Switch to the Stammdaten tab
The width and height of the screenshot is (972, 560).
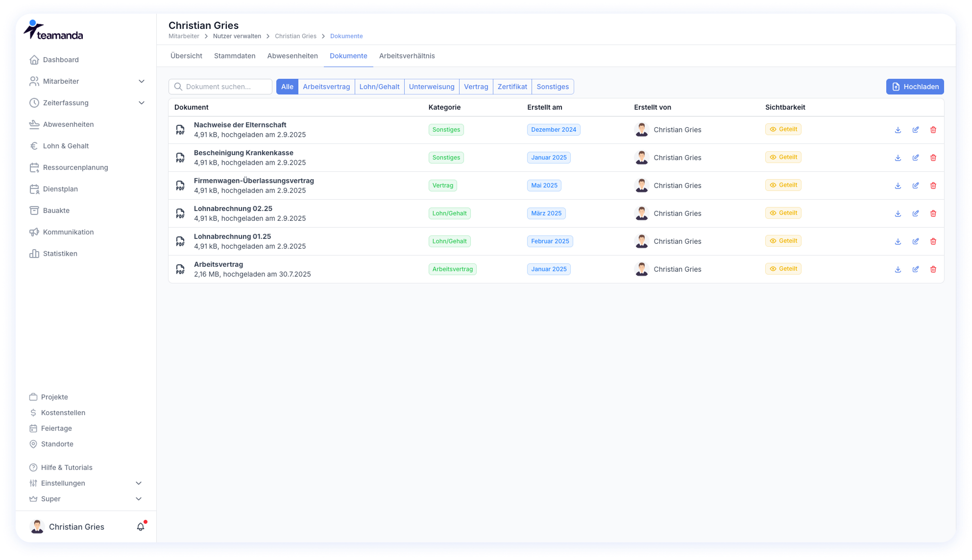(x=234, y=56)
